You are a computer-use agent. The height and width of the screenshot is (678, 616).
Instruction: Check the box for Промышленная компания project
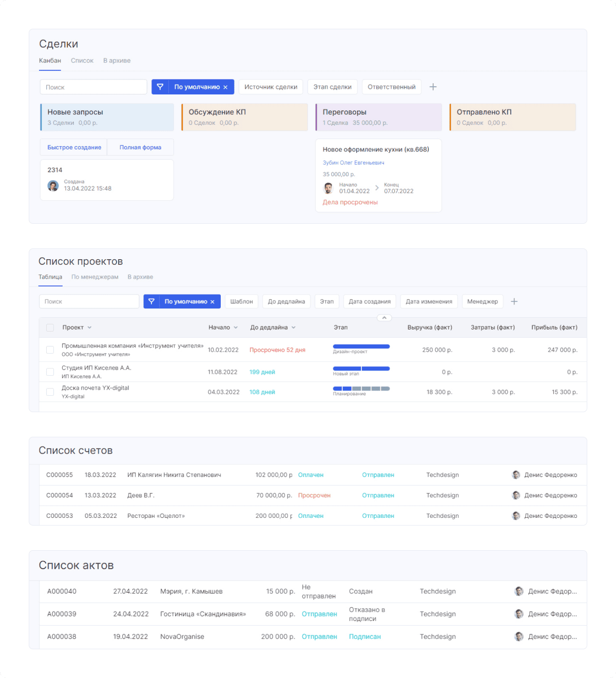pos(50,350)
